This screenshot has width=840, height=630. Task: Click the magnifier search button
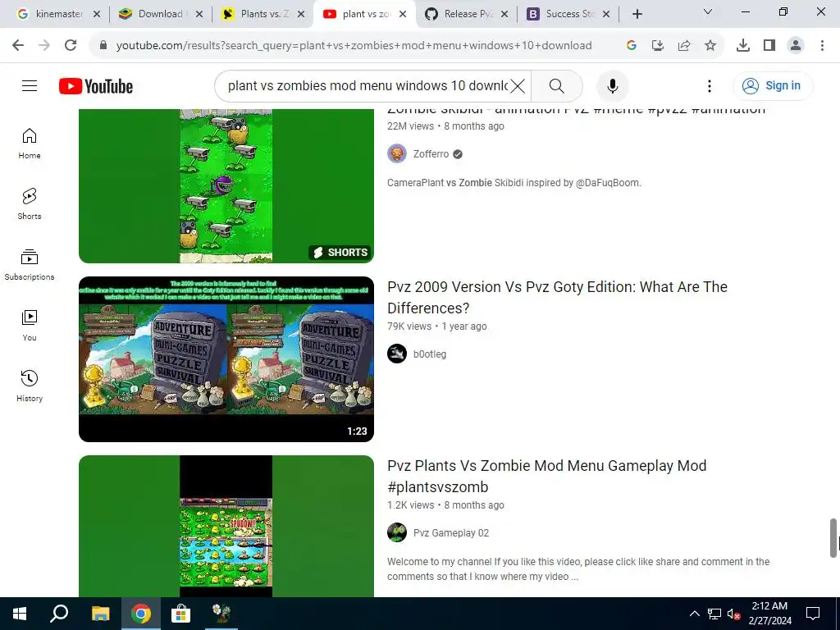coord(557,85)
